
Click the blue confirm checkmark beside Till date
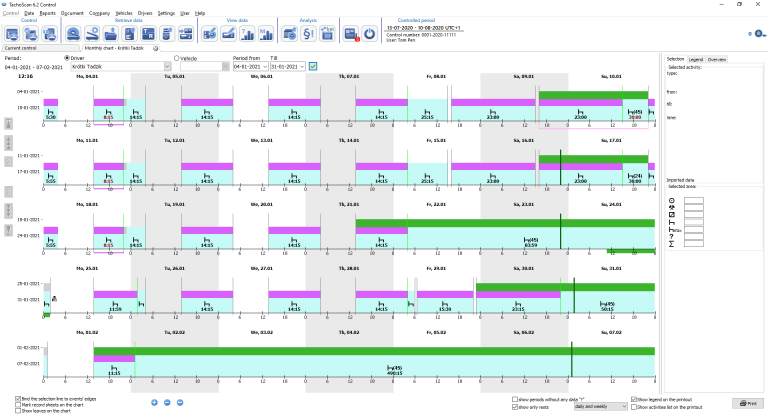313,67
